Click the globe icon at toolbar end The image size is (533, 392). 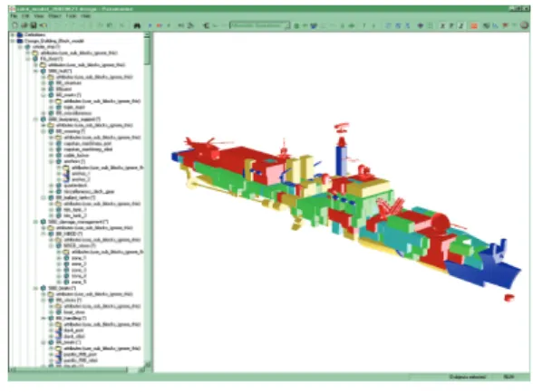coord(525,25)
